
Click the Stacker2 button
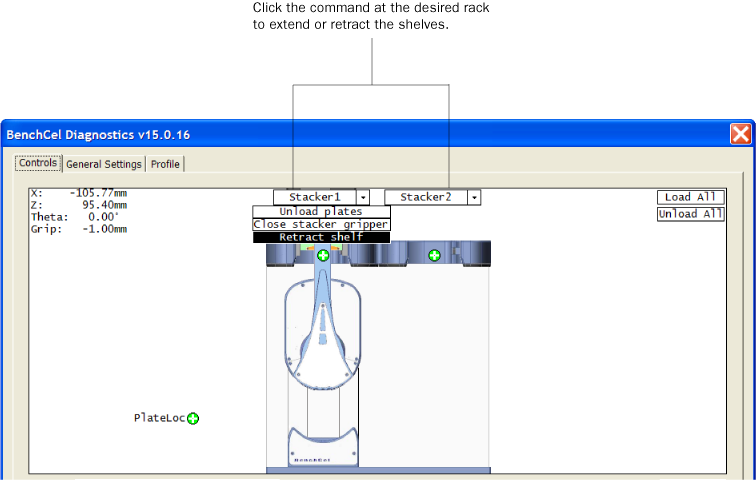point(425,198)
